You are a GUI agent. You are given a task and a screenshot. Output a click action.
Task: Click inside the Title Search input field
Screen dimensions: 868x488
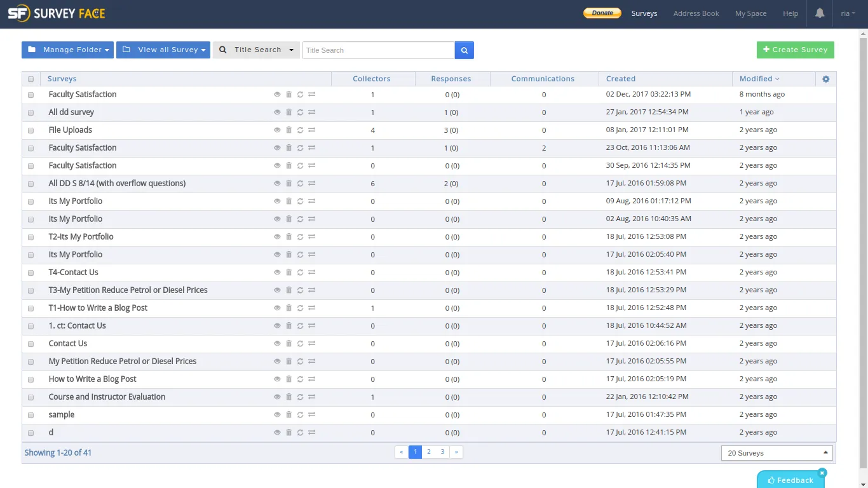click(x=378, y=50)
